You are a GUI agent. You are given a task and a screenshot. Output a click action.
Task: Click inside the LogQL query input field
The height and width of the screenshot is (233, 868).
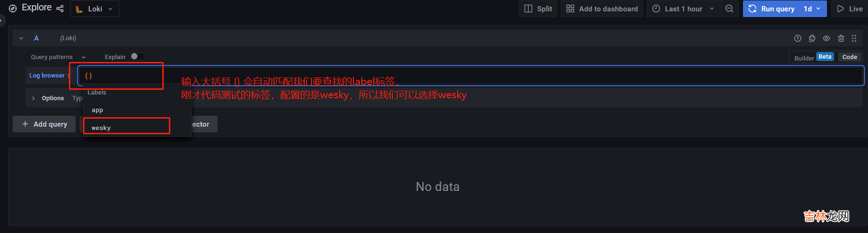472,76
